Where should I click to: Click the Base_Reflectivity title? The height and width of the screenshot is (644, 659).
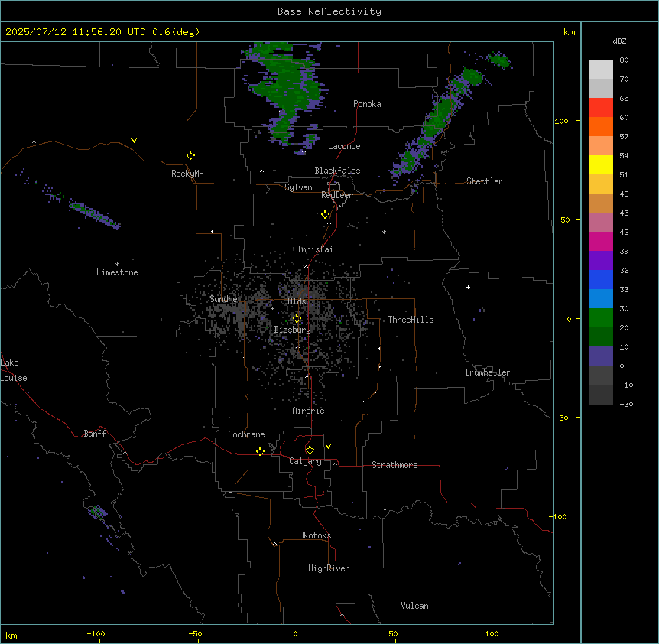pyautogui.click(x=329, y=11)
